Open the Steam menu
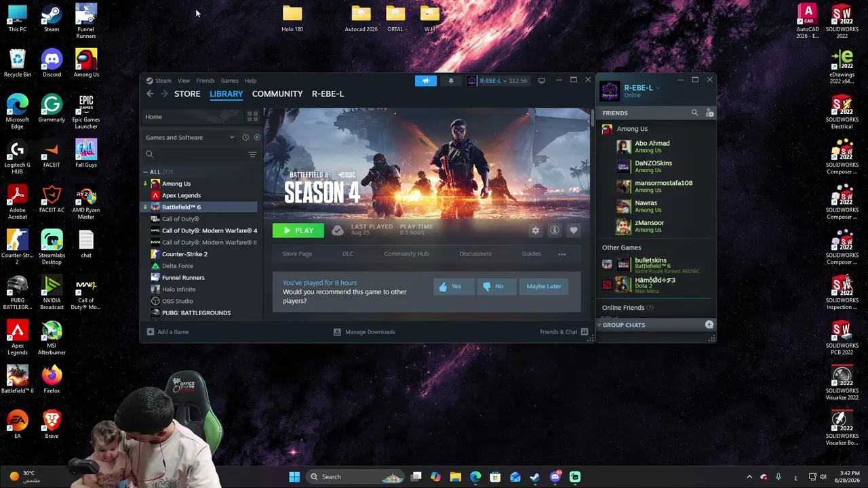This screenshot has width=868, height=488. (163, 81)
